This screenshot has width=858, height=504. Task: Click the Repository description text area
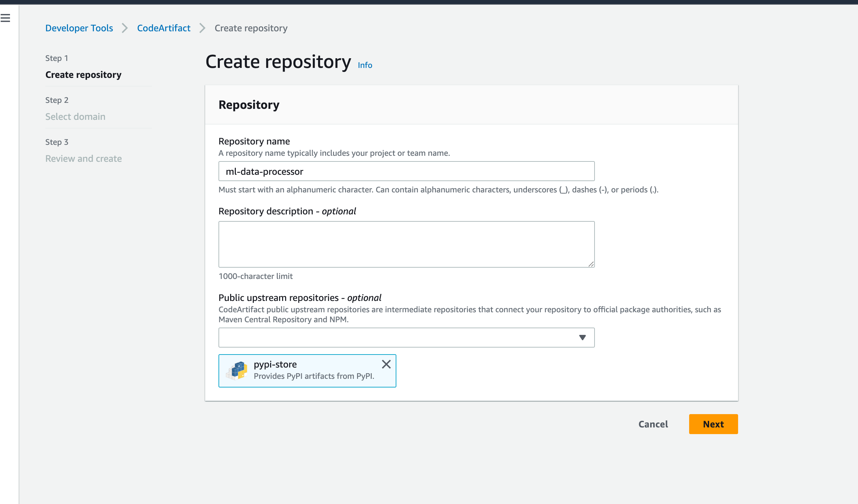click(406, 244)
